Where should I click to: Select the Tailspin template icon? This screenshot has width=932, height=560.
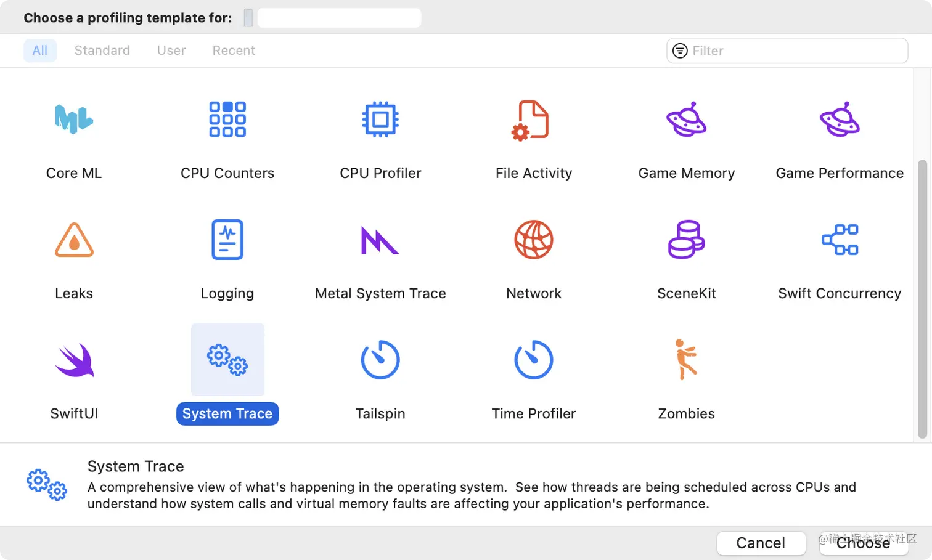pyautogui.click(x=380, y=360)
